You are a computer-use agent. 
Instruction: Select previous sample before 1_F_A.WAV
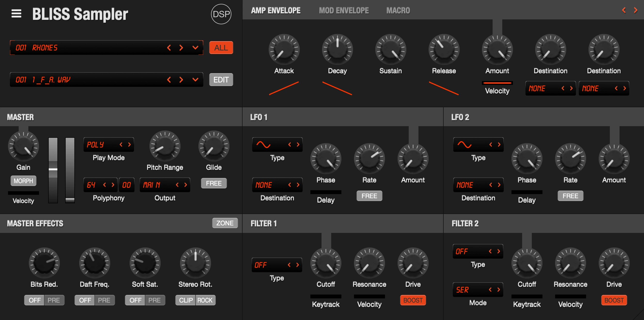(x=169, y=80)
